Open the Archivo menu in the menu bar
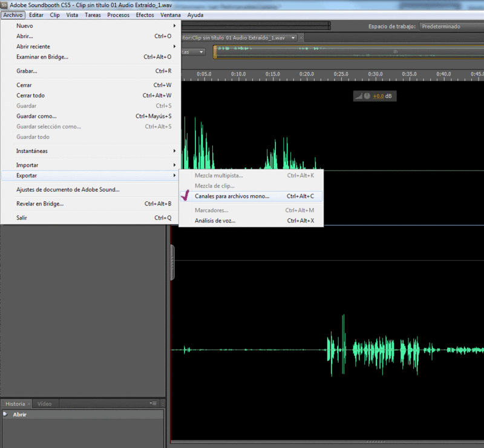 tap(13, 15)
